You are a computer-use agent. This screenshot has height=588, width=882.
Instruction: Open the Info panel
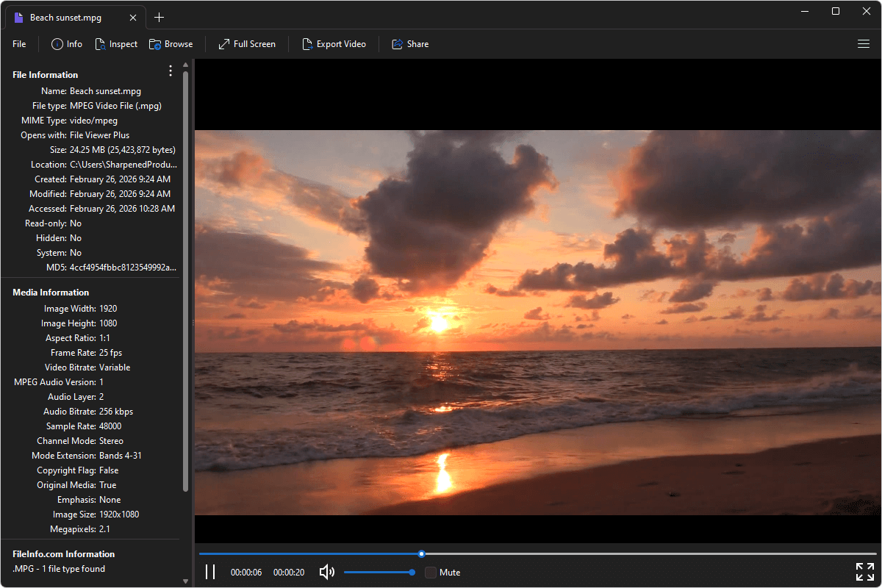(x=66, y=43)
